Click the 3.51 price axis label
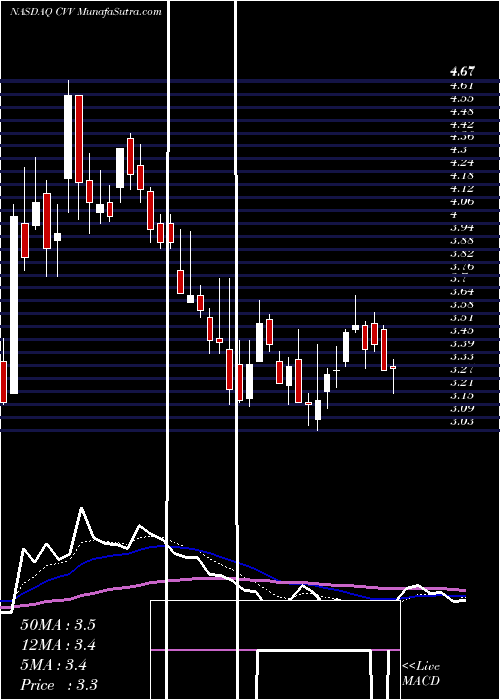 462,318
